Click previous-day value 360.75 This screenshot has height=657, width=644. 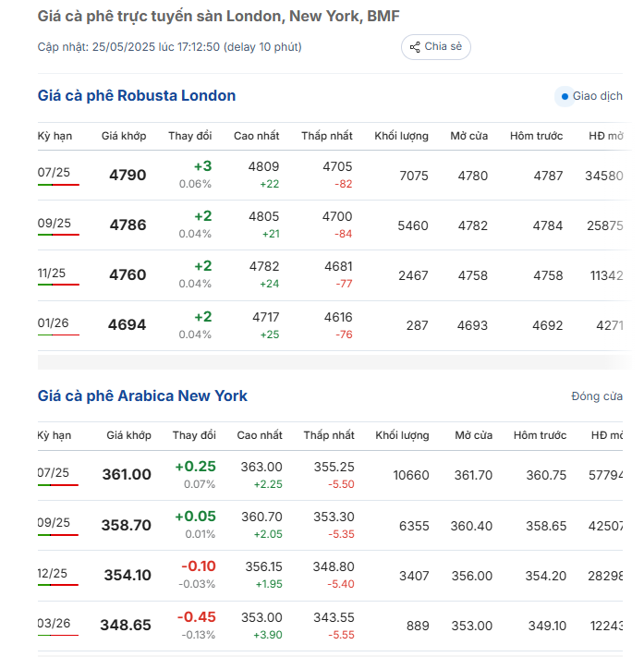click(546, 476)
